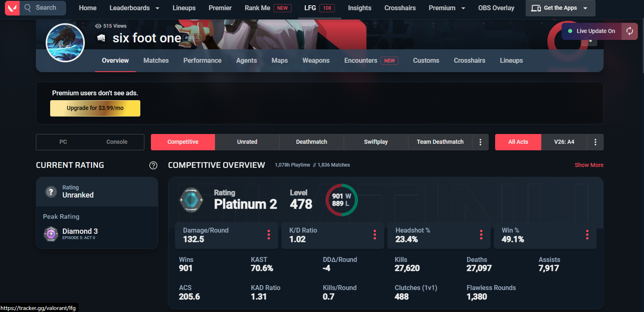Click the "1,836 Matches" text
This screenshot has width=644, height=312.
point(334,165)
